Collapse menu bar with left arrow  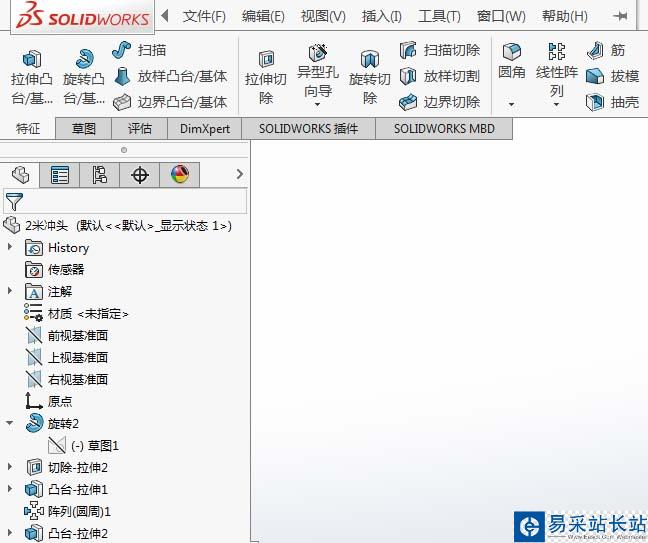[x=165, y=16]
